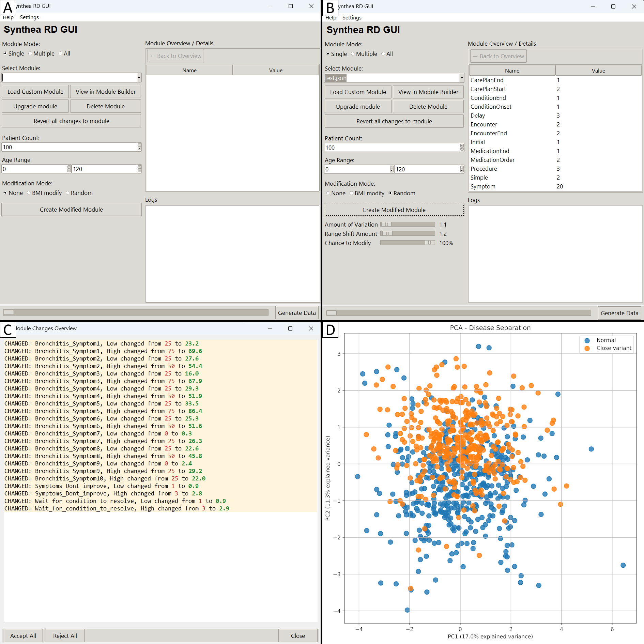This screenshot has width=644, height=644.
Task: Choose None modification mode in window A
Action: (13, 193)
